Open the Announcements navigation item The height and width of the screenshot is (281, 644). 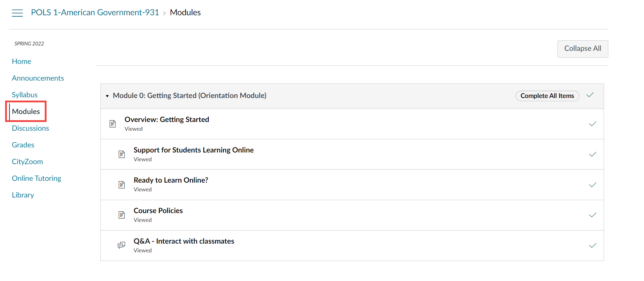[38, 78]
